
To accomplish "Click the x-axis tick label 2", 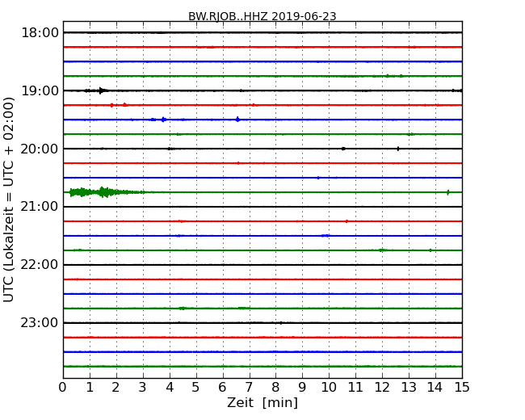I will [115, 387].
